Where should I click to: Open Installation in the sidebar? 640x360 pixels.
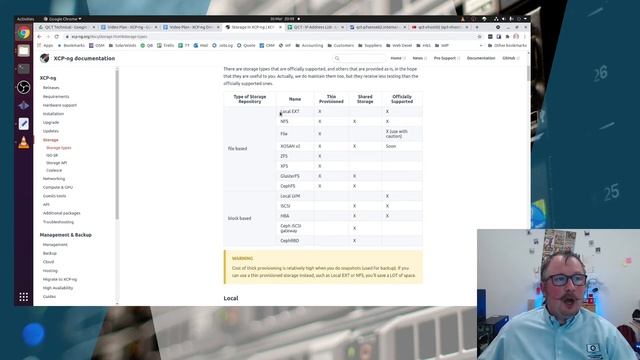[53, 114]
